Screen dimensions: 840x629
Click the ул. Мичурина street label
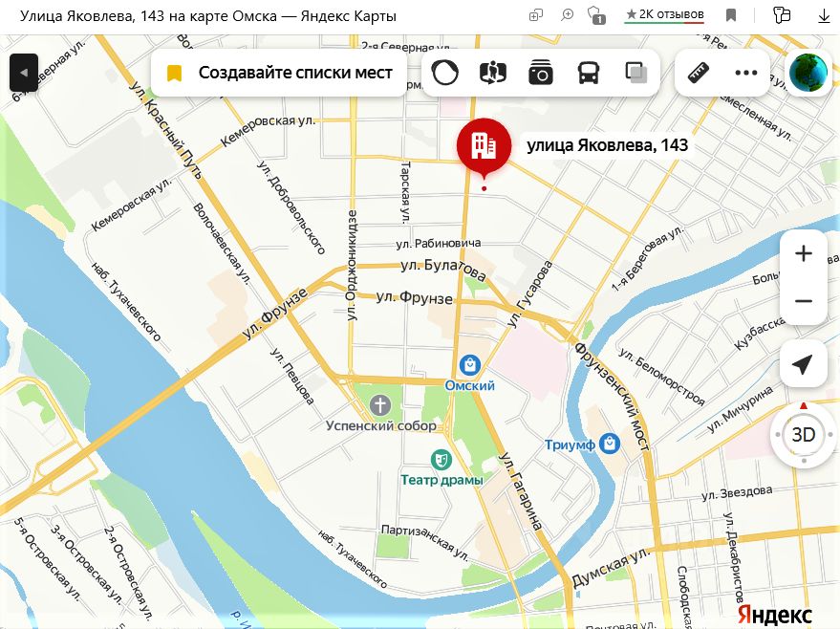(740, 409)
